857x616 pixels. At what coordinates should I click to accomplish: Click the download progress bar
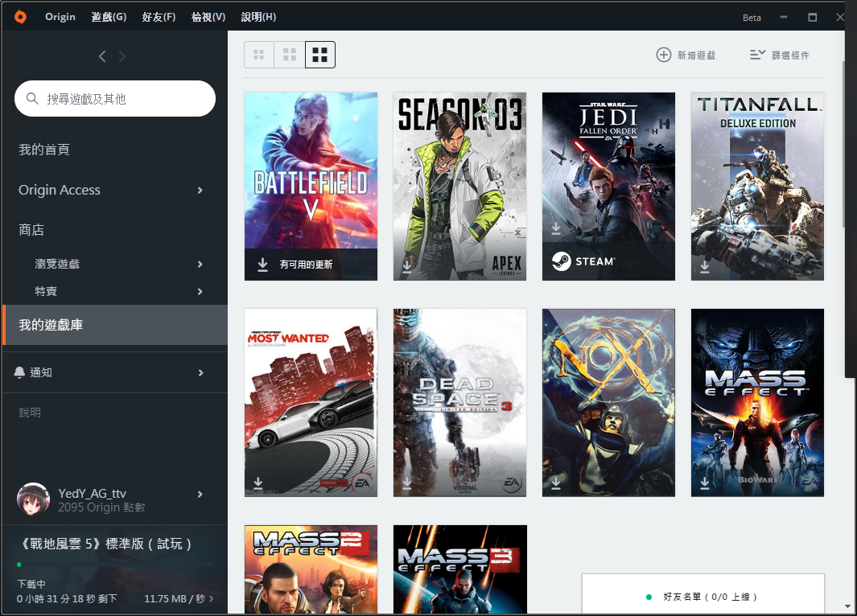point(115,564)
